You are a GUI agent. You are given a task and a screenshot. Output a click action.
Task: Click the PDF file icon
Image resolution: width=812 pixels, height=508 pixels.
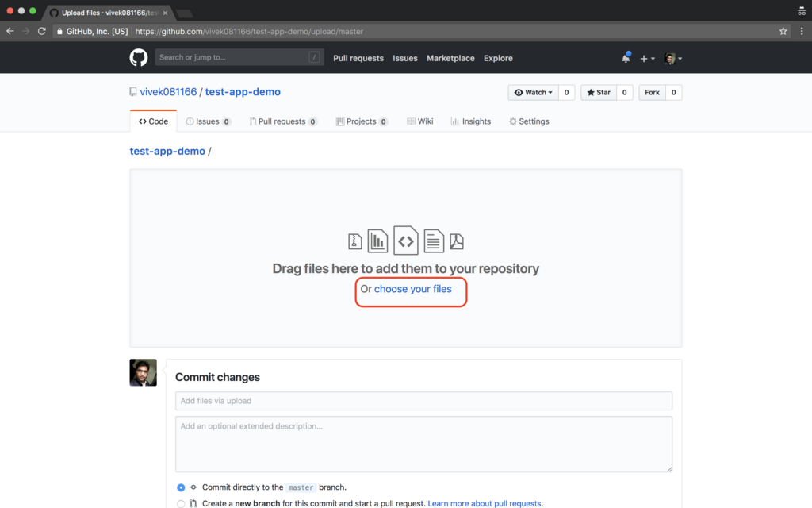pyautogui.click(x=457, y=241)
